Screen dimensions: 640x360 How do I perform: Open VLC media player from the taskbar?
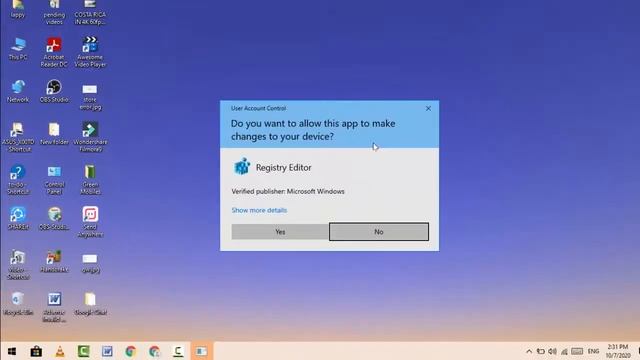click(60, 351)
